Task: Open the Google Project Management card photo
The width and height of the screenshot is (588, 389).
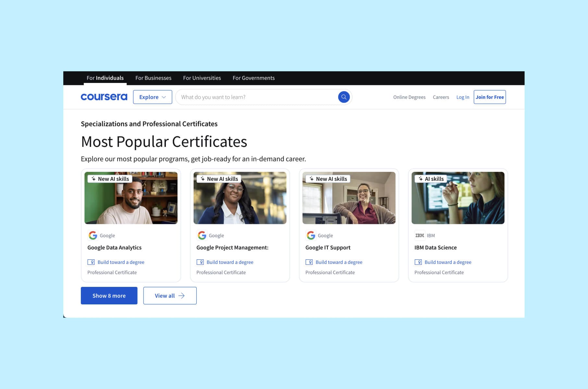Action: coord(240,198)
